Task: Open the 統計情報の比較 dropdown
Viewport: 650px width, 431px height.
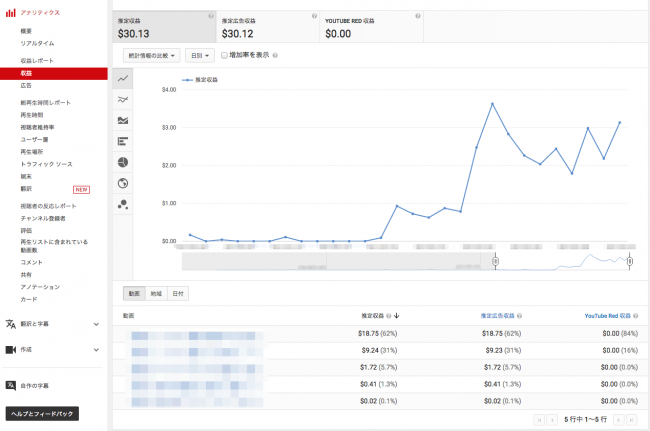Action: [152, 56]
